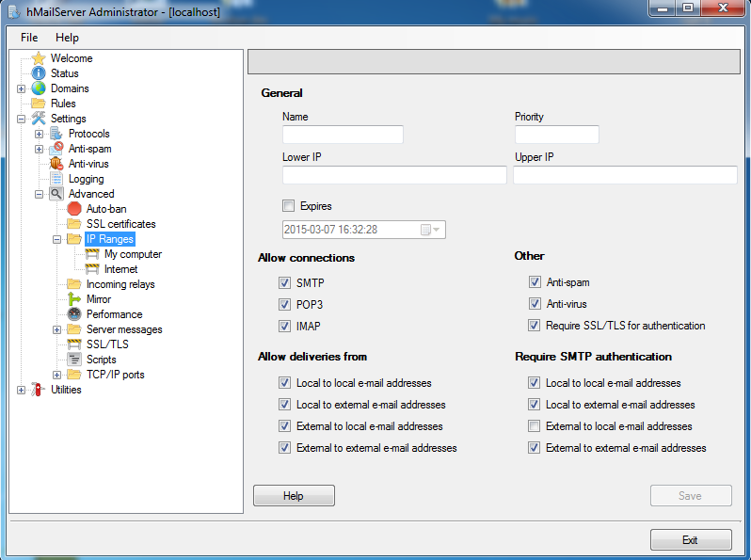Open the File menu
Viewport: 751px width, 560px height.
29,38
